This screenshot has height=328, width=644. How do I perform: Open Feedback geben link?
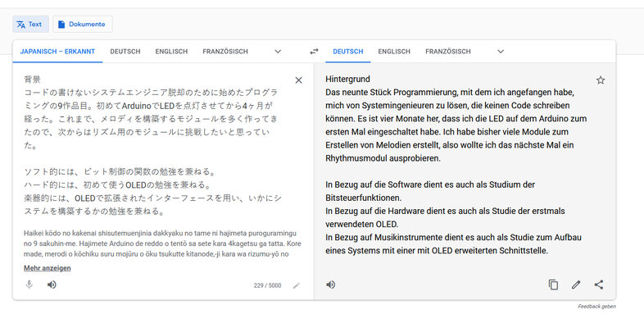coord(596,307)
